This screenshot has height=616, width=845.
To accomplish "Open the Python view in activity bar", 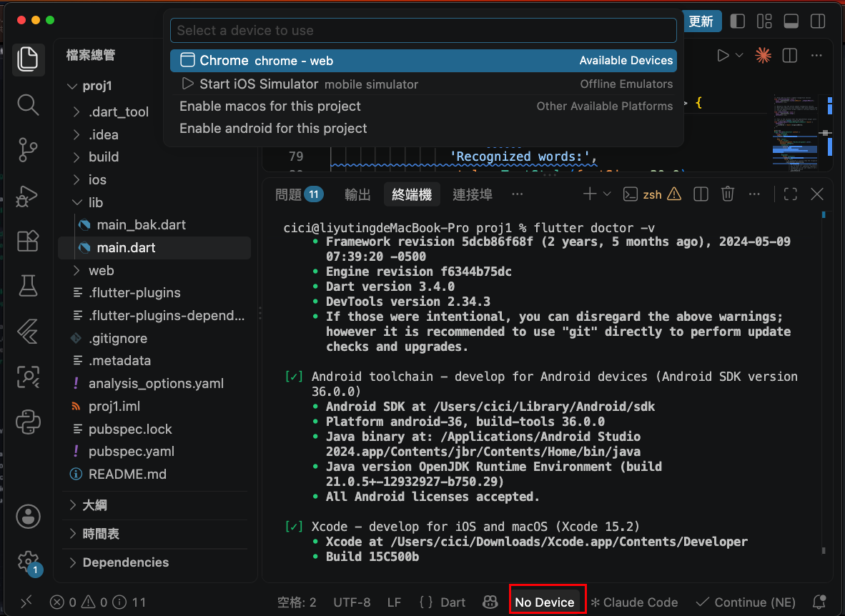I will pyautogui.click(x=27, y=422).
